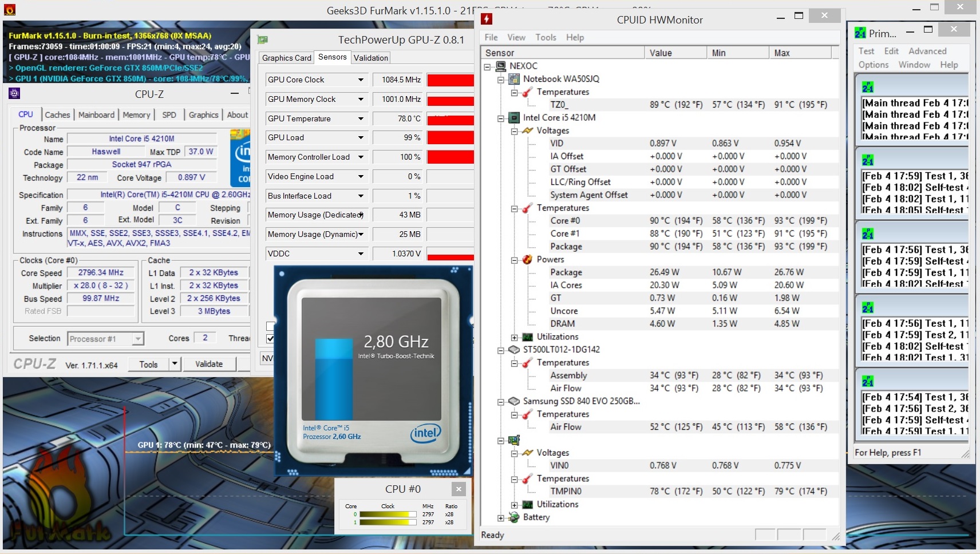Click the thermometer icon above TMPIN0 row
Viewport: 980px width, 554px height.
(x=528, y=478)
